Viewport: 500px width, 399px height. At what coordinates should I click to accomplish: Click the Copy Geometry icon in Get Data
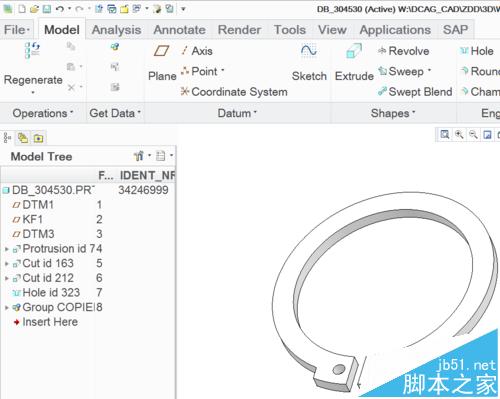[115, 47]
